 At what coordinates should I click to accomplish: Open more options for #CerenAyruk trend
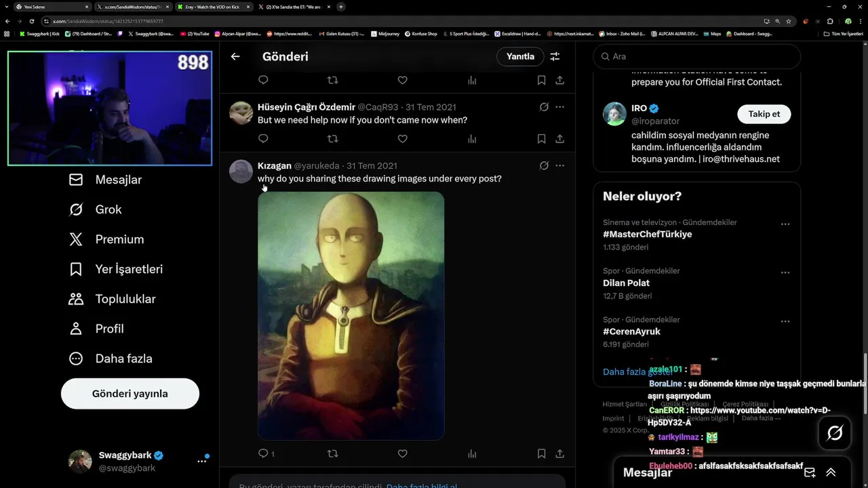pyautogui.click(x=785, y=321)
